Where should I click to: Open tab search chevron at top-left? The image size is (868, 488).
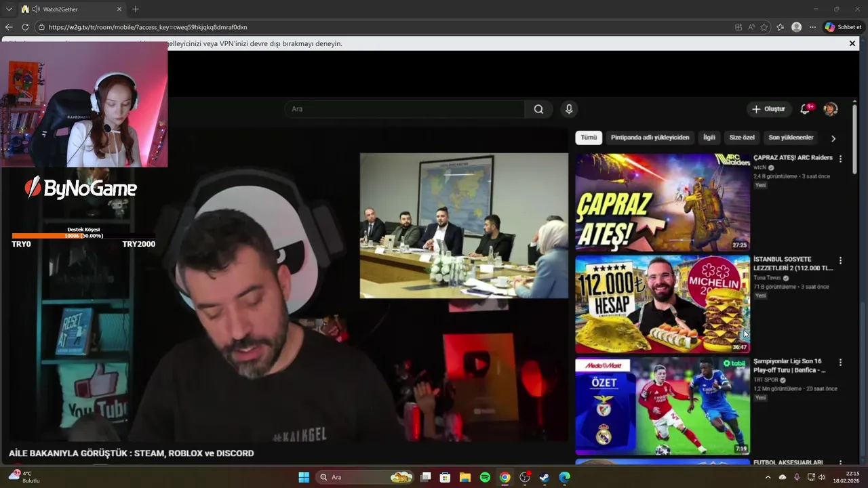click(9, 9)
